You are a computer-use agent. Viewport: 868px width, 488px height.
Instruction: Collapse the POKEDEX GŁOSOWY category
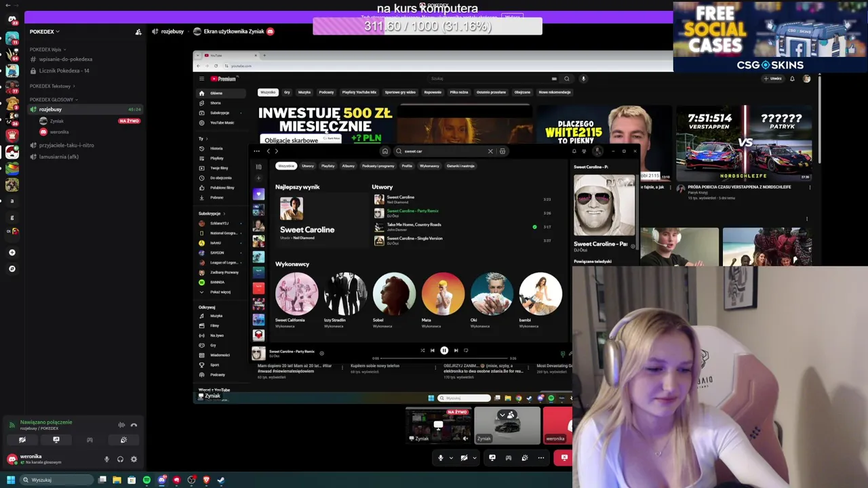54,100
